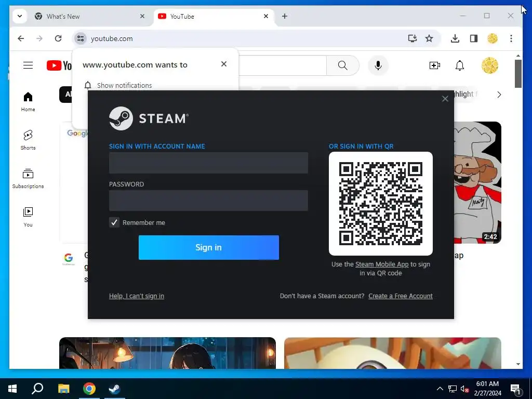Open the YouTube hamburger guide menu
The image size is (532, 399).
[28, 65]
